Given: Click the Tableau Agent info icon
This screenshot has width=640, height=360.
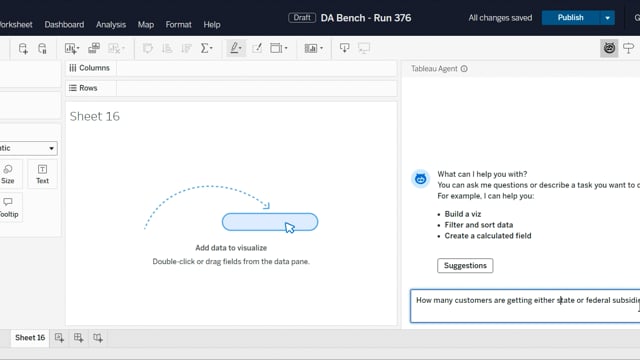Looking at the screenshot, I should [x=464, y=69].
